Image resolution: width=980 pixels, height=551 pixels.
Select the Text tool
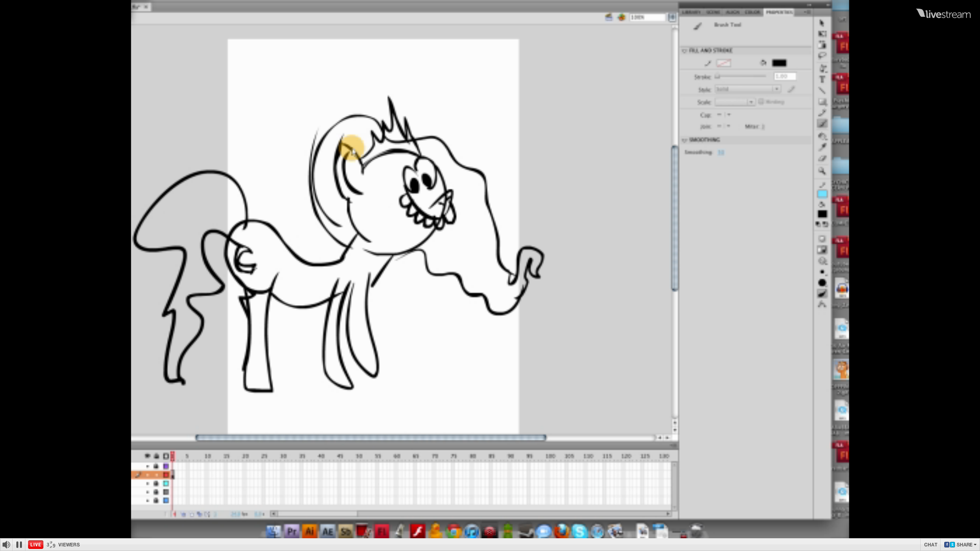(x=822, y=80)
